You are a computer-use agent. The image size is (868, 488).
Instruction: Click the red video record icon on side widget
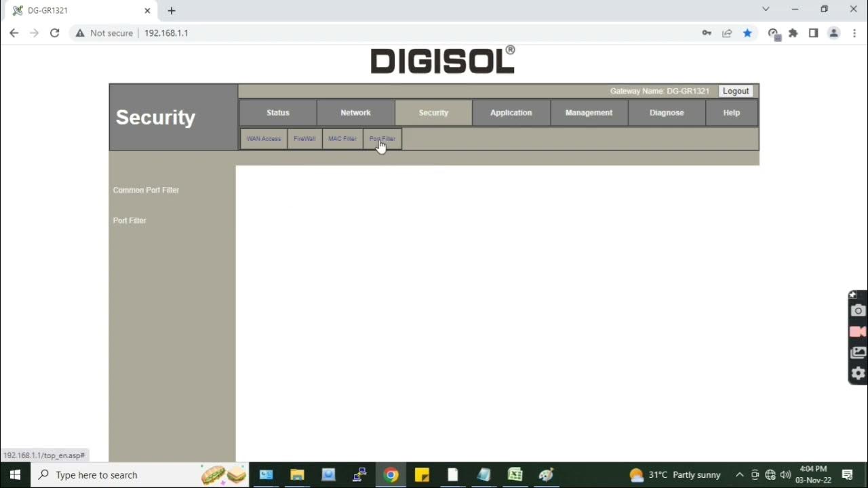858,331
